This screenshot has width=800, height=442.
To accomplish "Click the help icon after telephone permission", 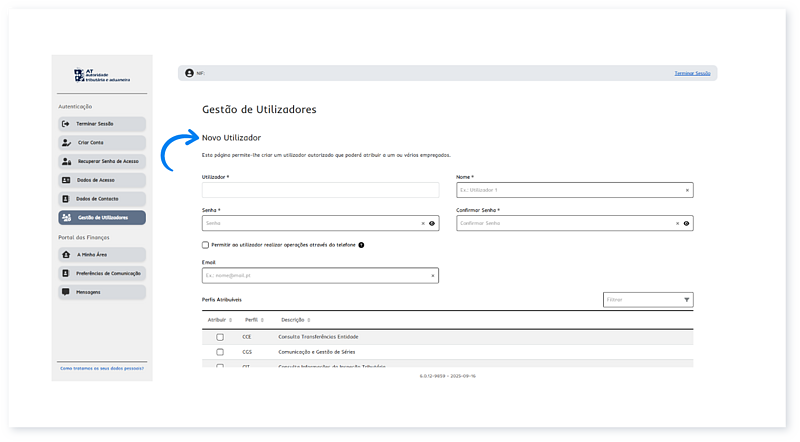I will tap(361, 245).
